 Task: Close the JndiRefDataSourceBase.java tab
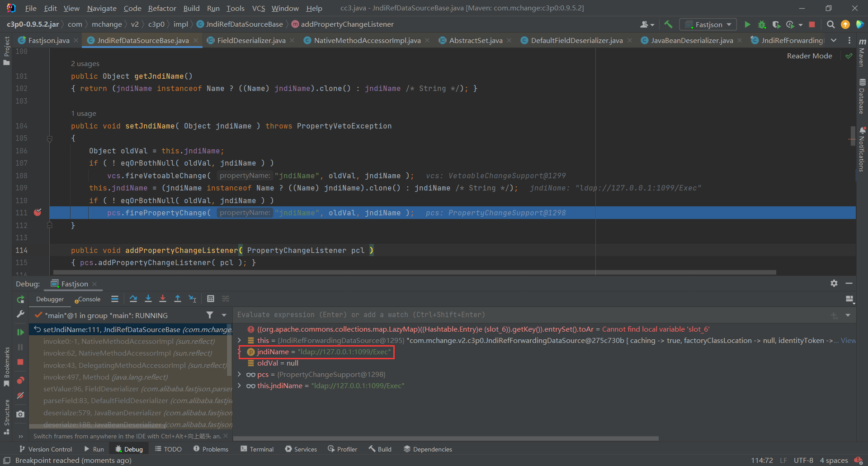tap(196, 40)
